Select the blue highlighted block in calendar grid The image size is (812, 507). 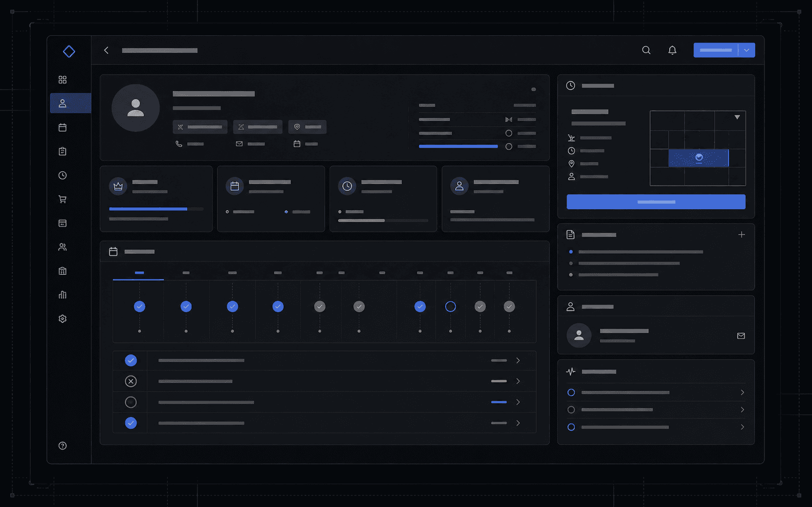698,158
